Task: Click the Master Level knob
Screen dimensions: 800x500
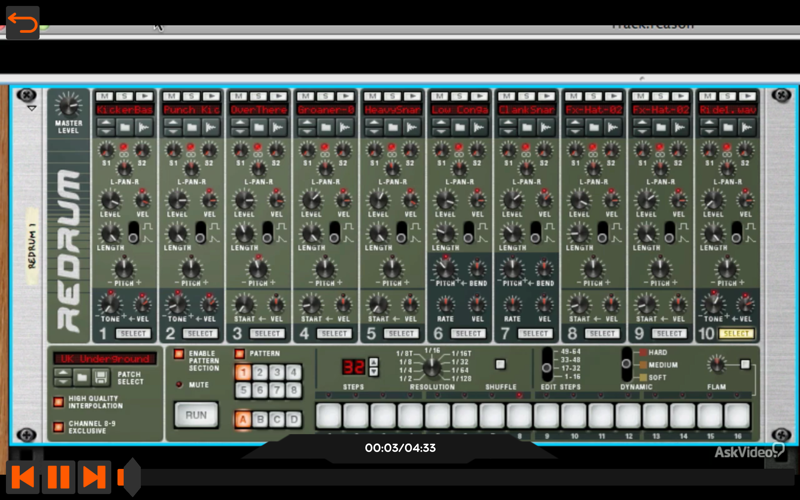Action: click(x=68, y=105)
